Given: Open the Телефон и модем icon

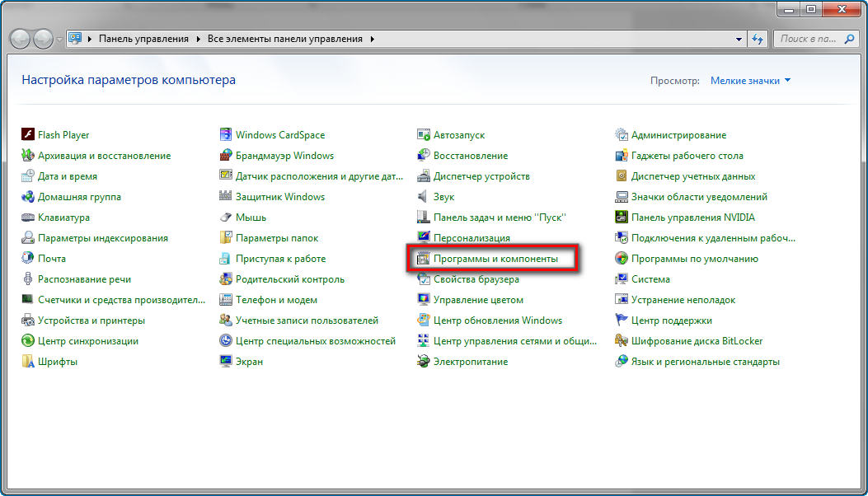Looking at the screenshot, I should (226, 300).
